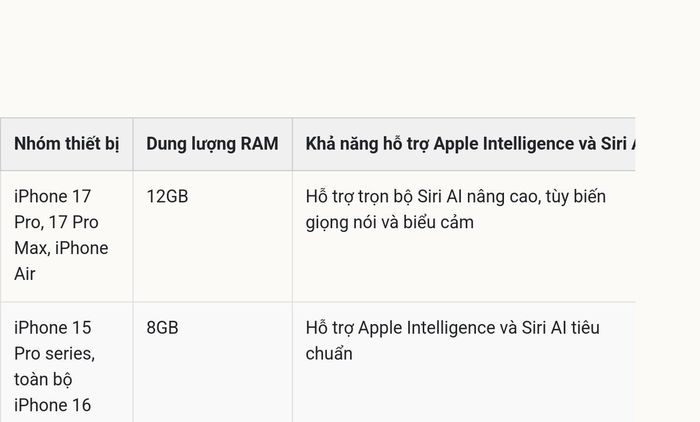The width and height of the screenshot is (700, 422).
Task: Select the 'Dung lượng RAM' column header
Action: coord(212,144)
